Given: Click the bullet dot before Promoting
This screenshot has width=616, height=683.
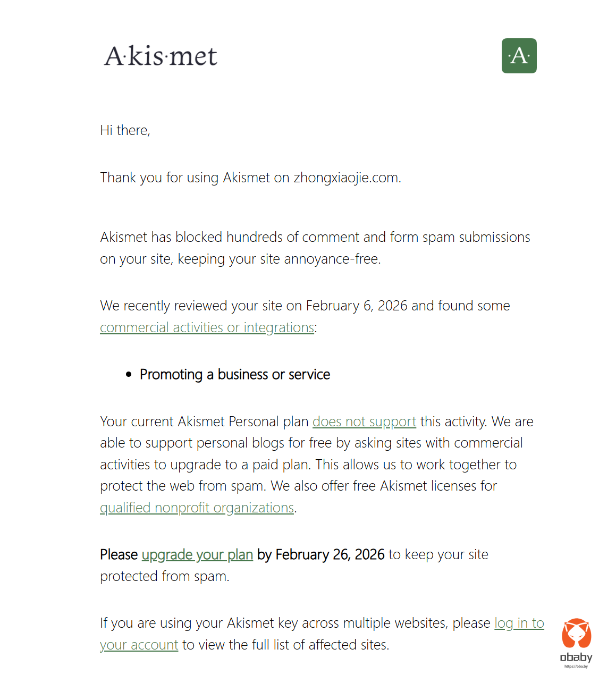Looking at the screenshot, I should coord(129,375).
